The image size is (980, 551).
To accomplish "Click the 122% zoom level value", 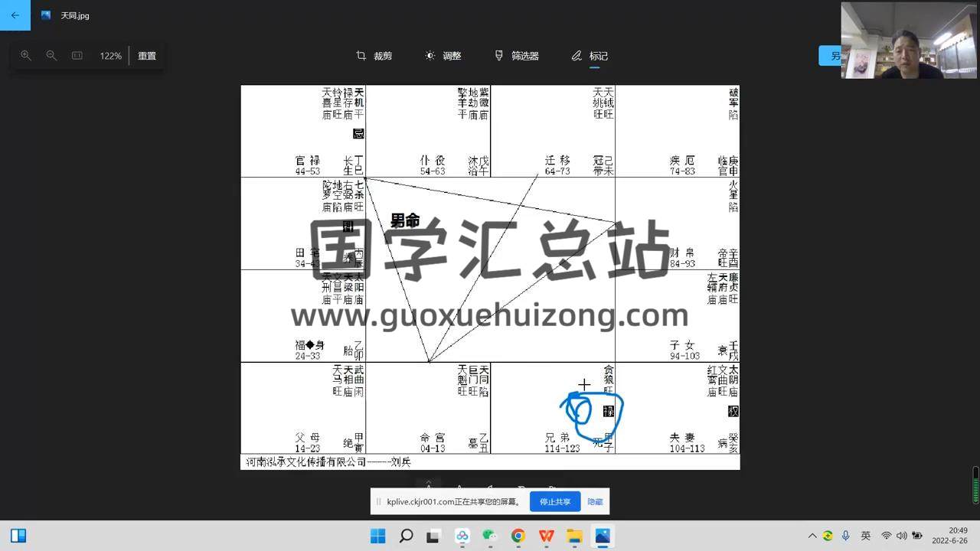I will [110, 56].
